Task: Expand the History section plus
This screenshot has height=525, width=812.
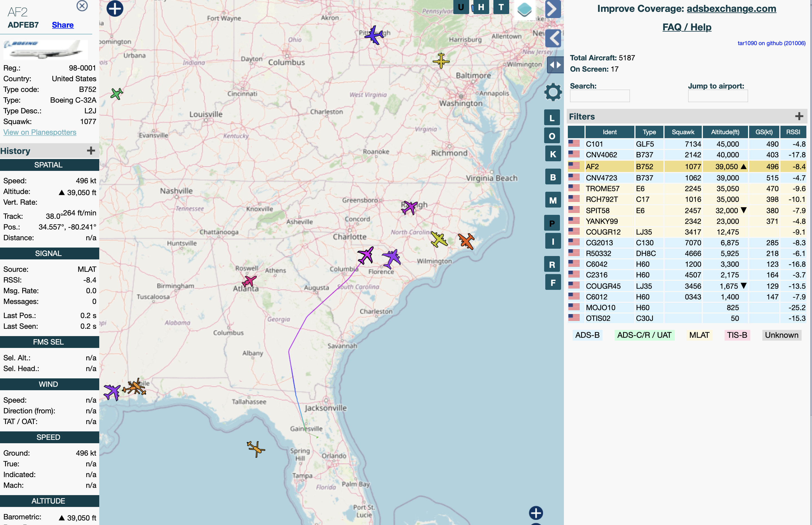Action: [x=91, y=151]
